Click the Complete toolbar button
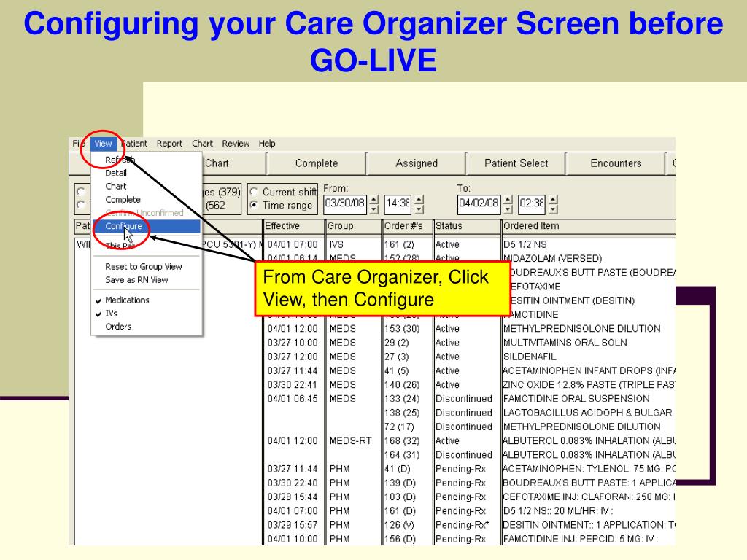Viewport: 747px width, 560px height. click(317, 163)
